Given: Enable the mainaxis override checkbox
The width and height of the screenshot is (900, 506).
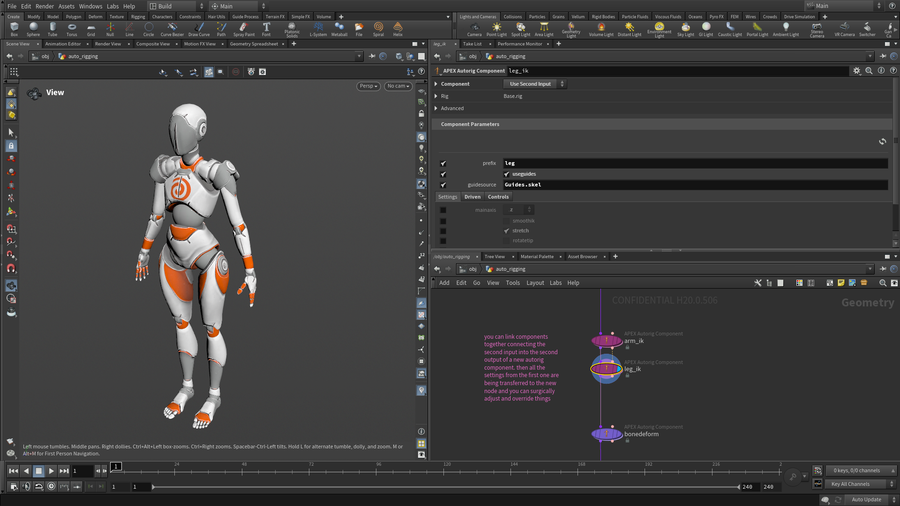Looking at the screenshot, I should coord(443,210).
